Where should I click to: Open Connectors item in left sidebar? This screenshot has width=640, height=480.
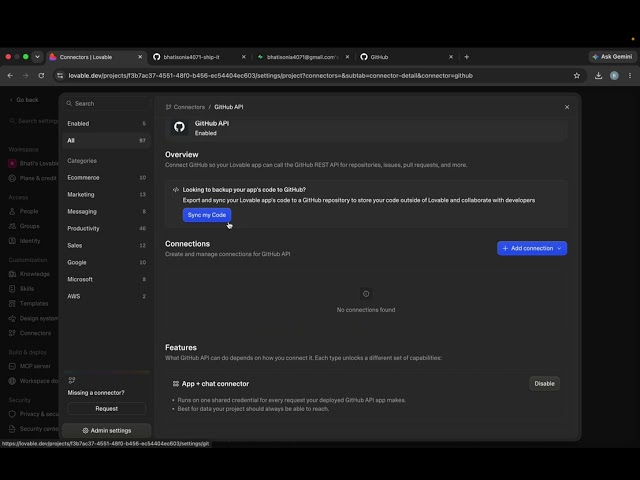click(35, 333)
